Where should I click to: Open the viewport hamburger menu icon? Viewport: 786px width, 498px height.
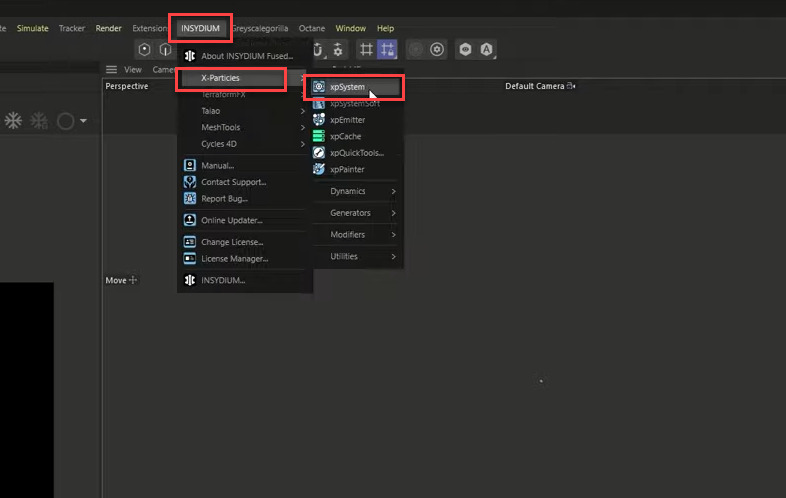111,69
